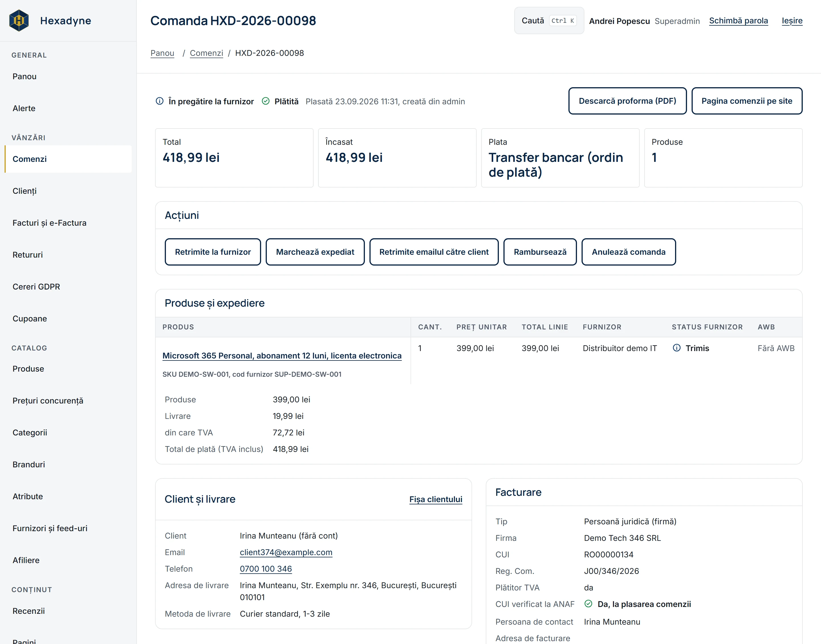This screenshot has height=644, width=821.
Task: Open Prețuri concurență in the sidebar
Action: 68,401
